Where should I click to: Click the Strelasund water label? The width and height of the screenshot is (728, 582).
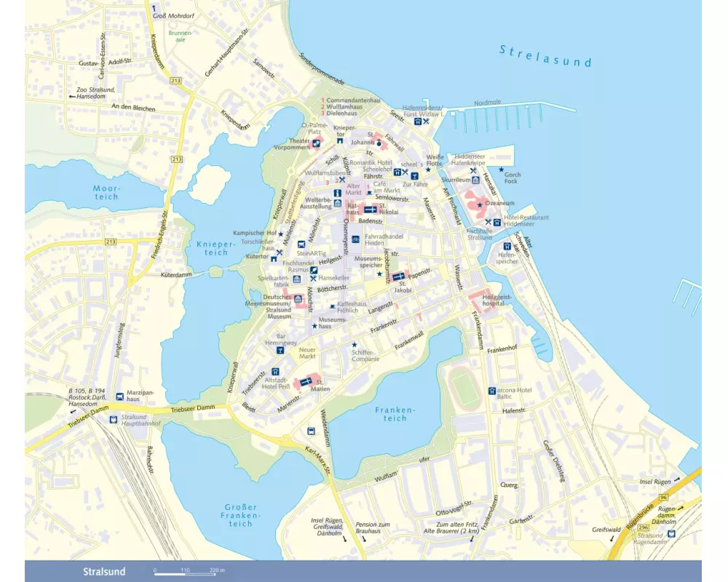pyautogui.click(x=546, y=56)
